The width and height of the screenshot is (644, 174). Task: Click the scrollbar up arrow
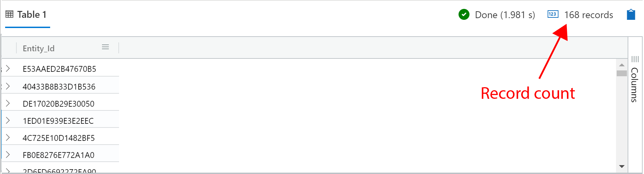pos(622,65)
